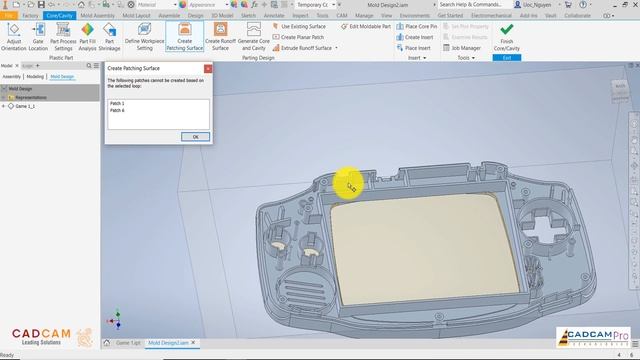Click the Save icon in quick access toolbar

(x=41, y=4)
